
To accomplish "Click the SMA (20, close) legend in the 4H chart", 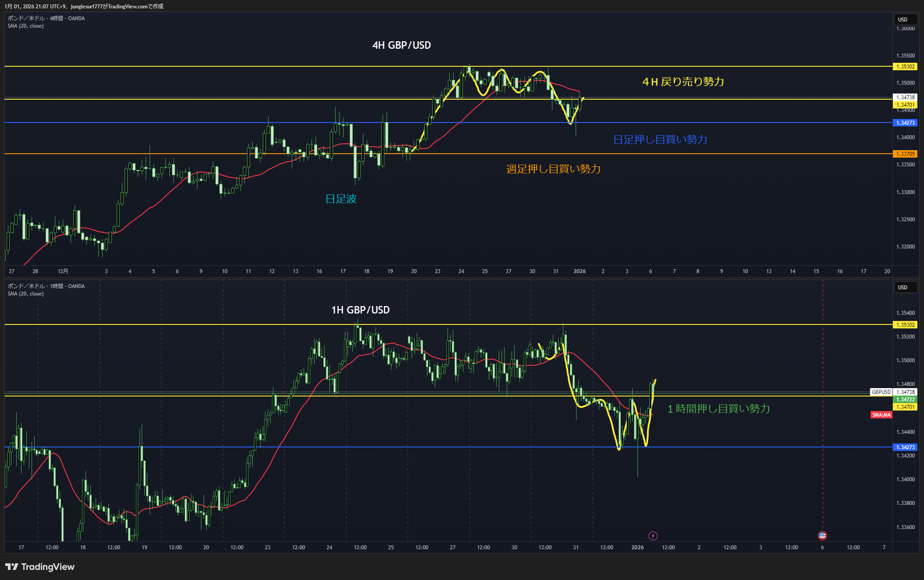I will 25,26.
